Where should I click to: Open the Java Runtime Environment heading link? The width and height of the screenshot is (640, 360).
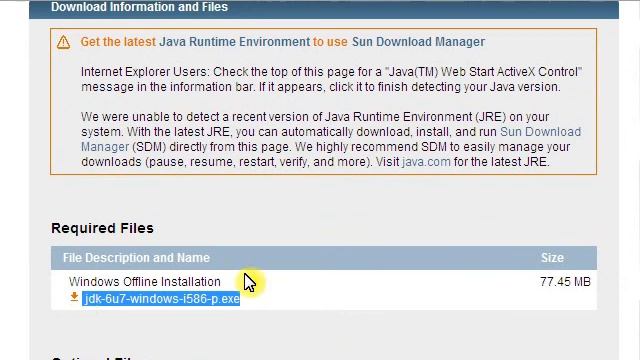[234, 42]
